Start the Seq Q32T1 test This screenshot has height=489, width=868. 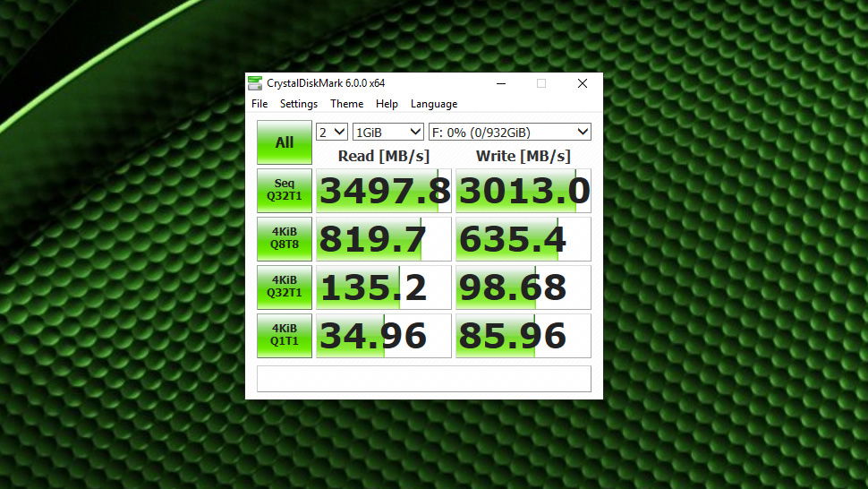[285, 191]
